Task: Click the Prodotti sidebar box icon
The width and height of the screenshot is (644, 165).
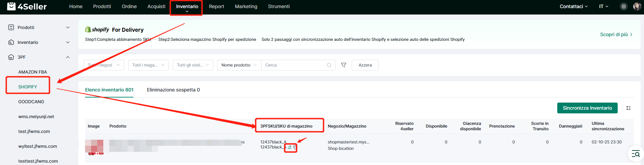Action: (11, 27)
